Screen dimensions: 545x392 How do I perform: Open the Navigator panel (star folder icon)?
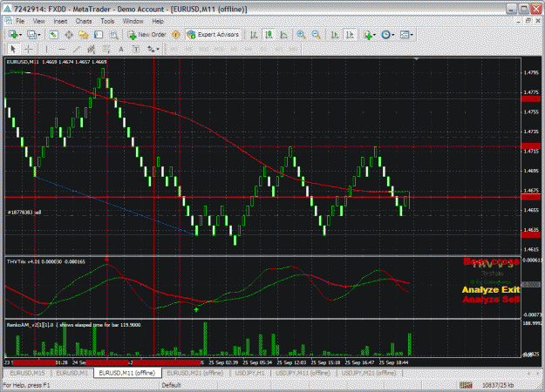click(84, 35)
